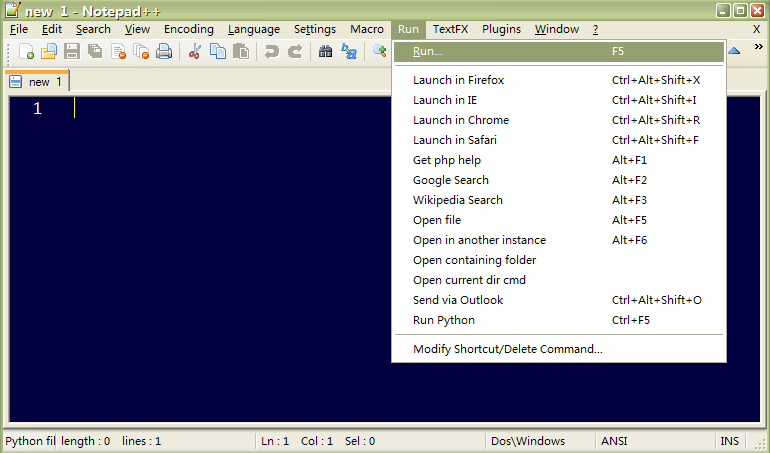Select Launch in Chrome
Viewport: 770px width, 453px height.
pyautogui.click(x=559, y=120)
